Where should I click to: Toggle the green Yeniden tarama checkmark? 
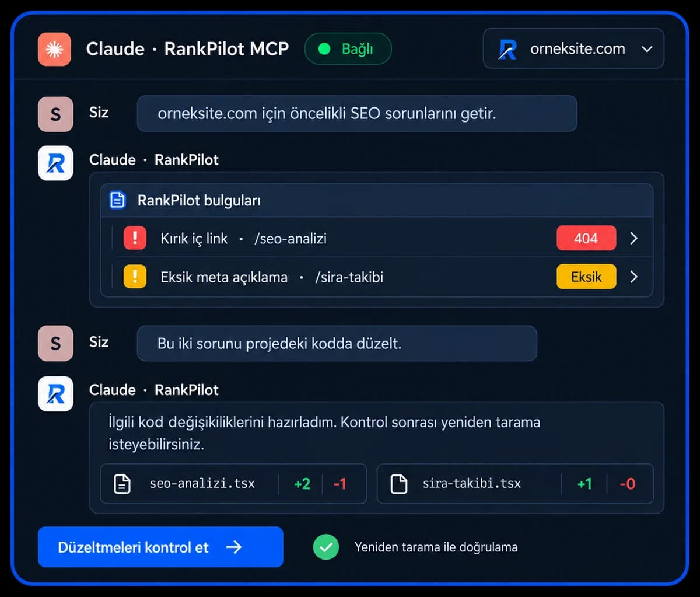click(326, 547)
